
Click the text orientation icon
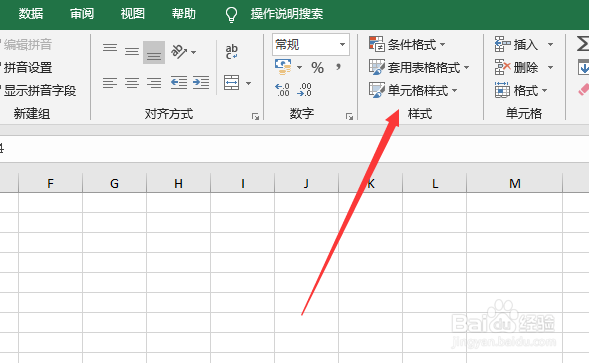click(x=178, y=51)
